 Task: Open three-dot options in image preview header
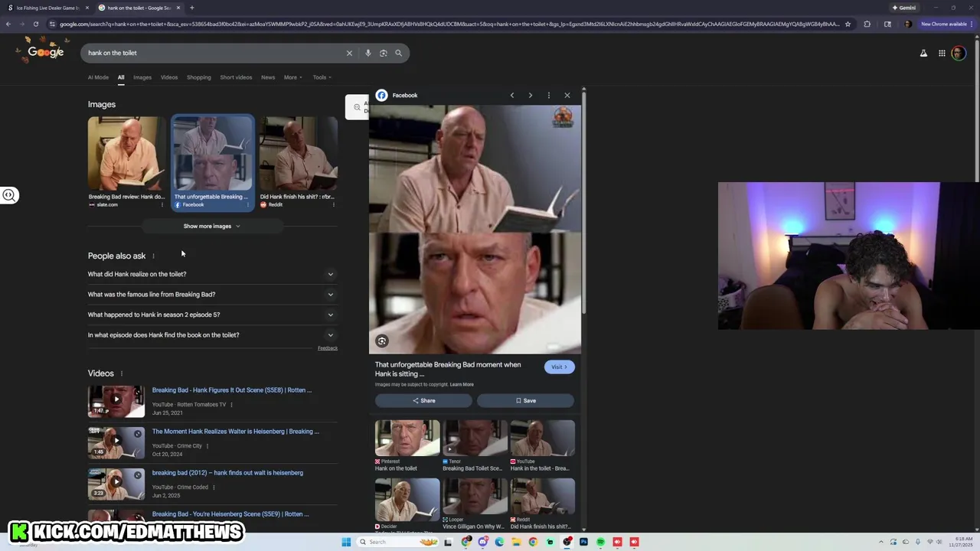tap(548, 95)
